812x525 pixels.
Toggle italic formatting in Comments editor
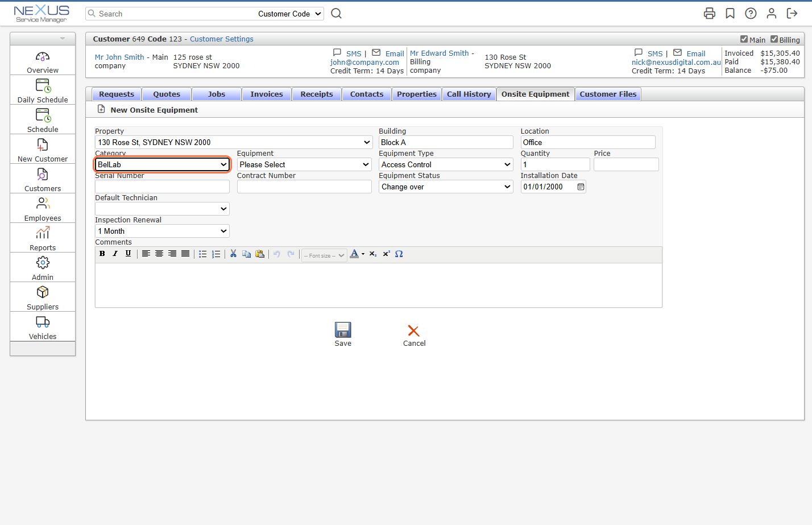[x=115, y=254]
